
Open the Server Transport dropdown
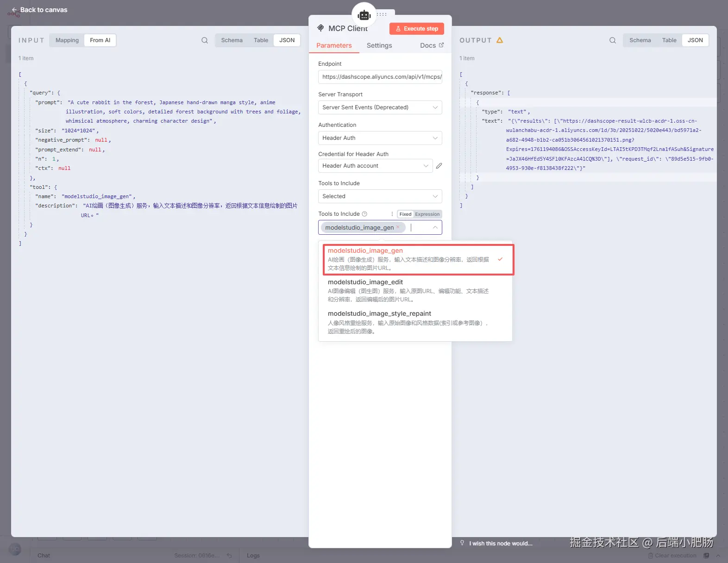tap(380, 107)
